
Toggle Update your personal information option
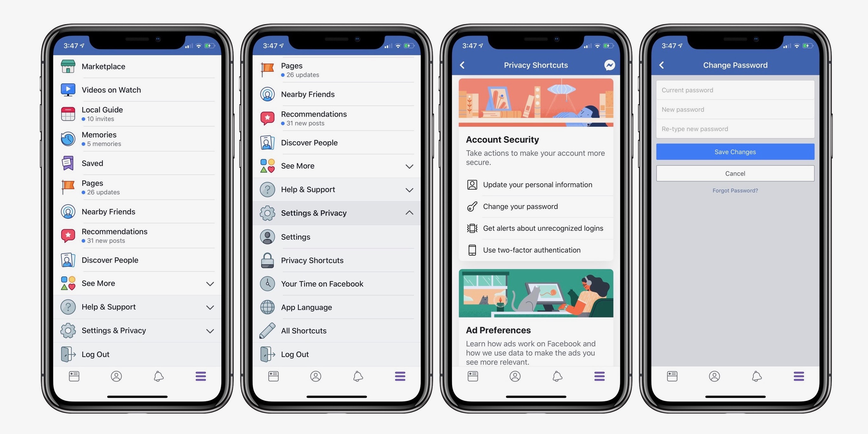535,184
